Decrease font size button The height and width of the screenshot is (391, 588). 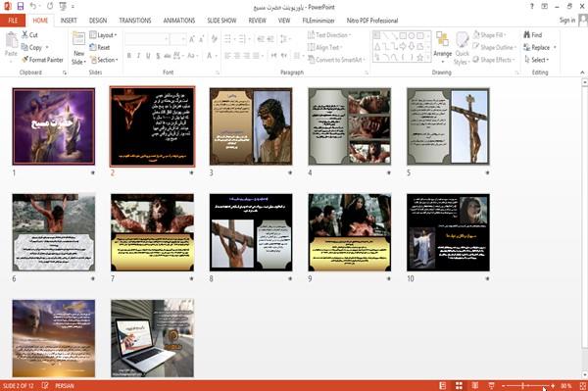202,39
